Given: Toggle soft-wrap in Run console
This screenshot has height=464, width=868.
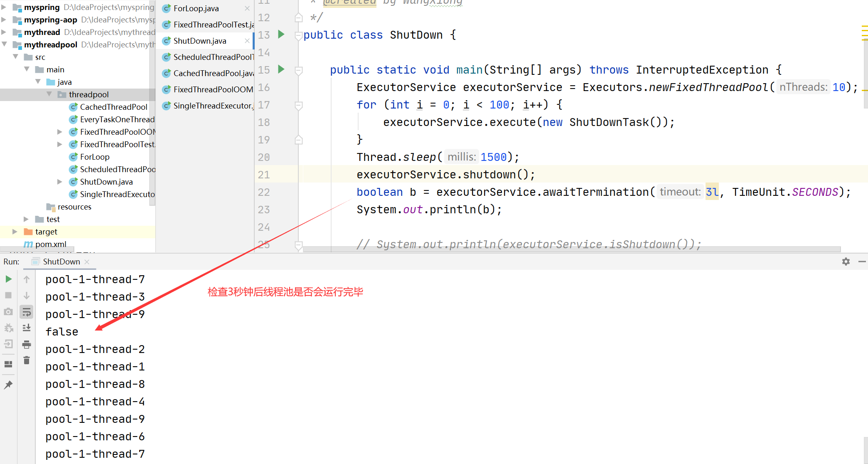Looking at the screenshot, I should (x=27, y=312).
